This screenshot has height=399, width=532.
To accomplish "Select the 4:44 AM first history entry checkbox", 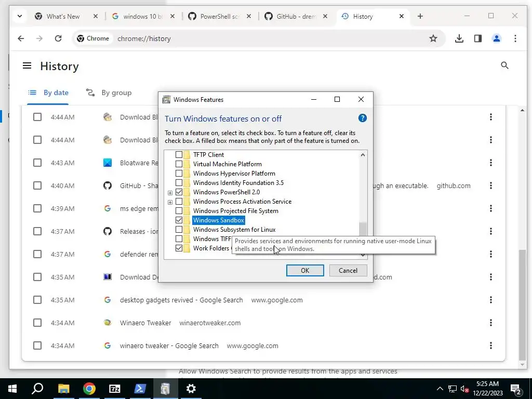I will (37, 117).
